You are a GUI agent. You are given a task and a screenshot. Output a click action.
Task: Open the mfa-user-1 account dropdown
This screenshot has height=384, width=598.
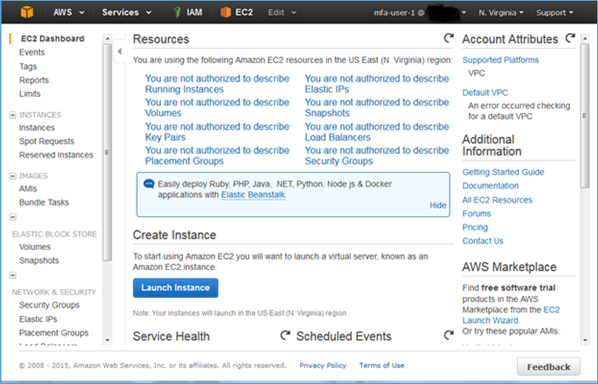coord(420,13)
